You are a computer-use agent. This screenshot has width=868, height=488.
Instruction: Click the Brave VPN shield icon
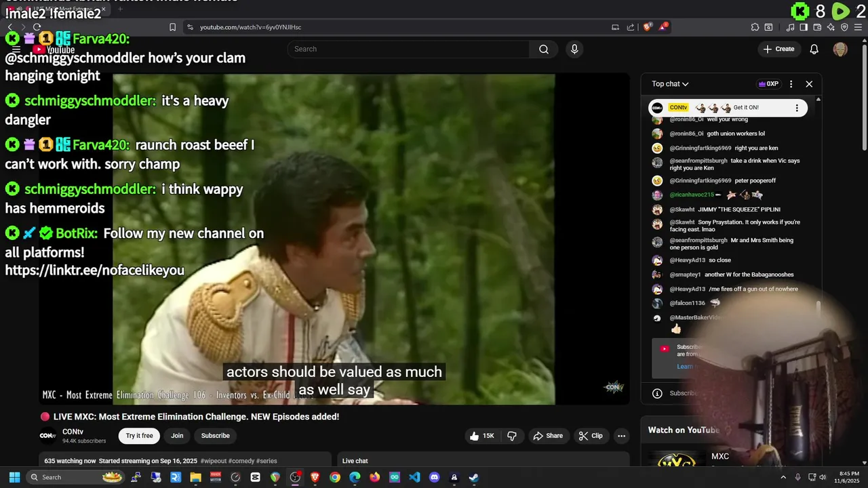(x=844, y=27)
